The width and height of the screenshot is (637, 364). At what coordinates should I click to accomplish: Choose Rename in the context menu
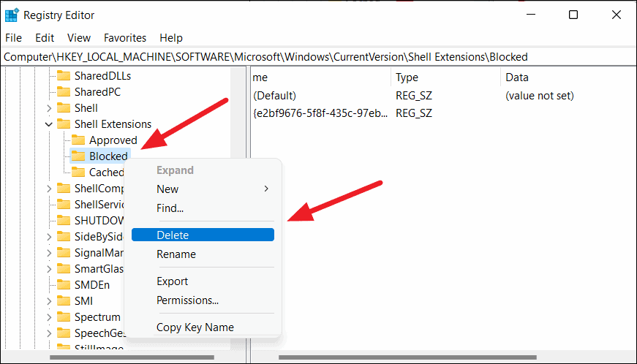(x=203, y=254)
